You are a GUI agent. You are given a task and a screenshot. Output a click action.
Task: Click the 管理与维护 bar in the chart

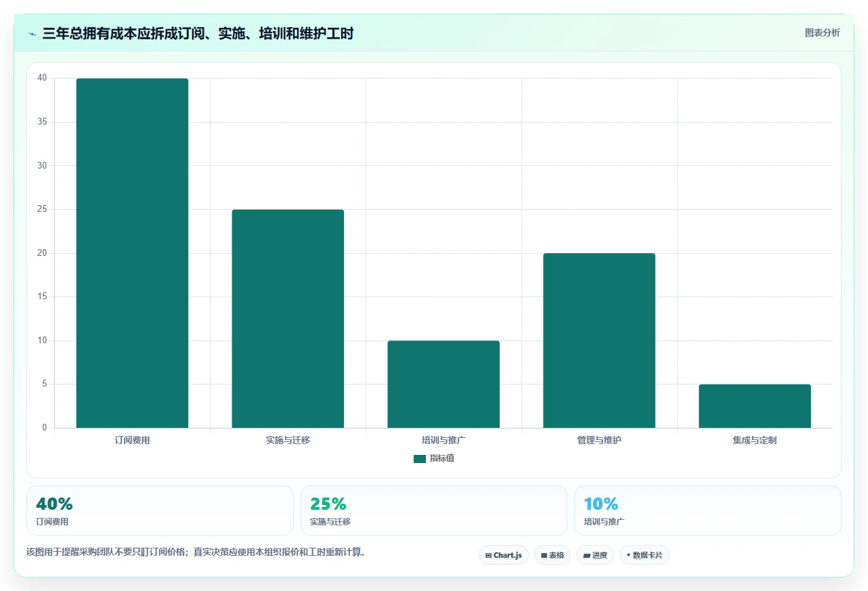pos(599,341)
